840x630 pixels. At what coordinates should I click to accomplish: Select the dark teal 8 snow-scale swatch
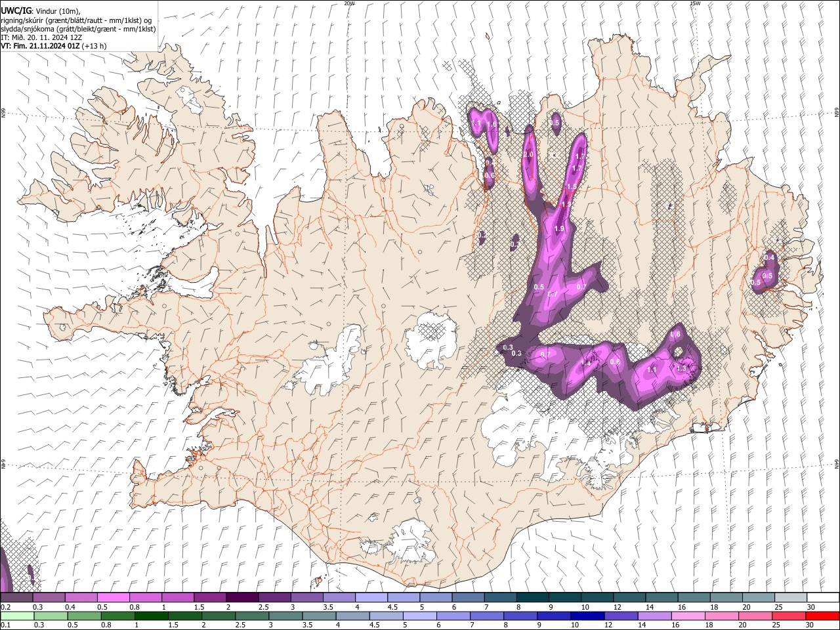pos(533,597)
